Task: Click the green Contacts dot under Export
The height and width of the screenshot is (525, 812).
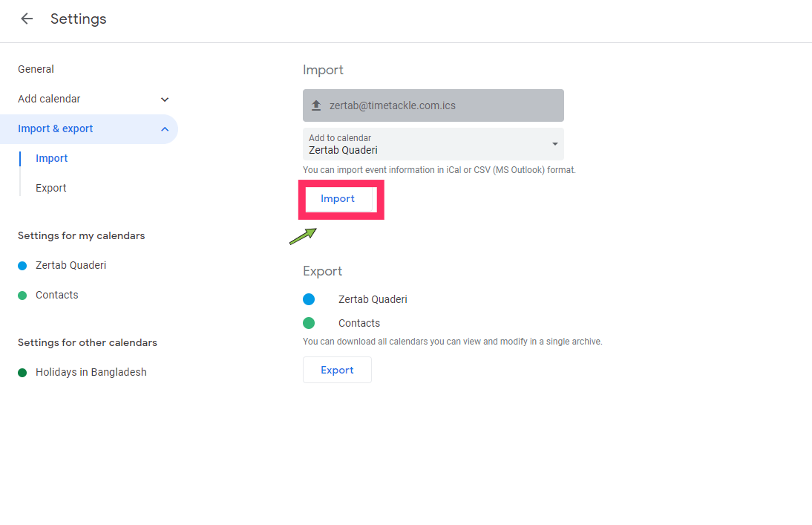Action: click(310, 323)
